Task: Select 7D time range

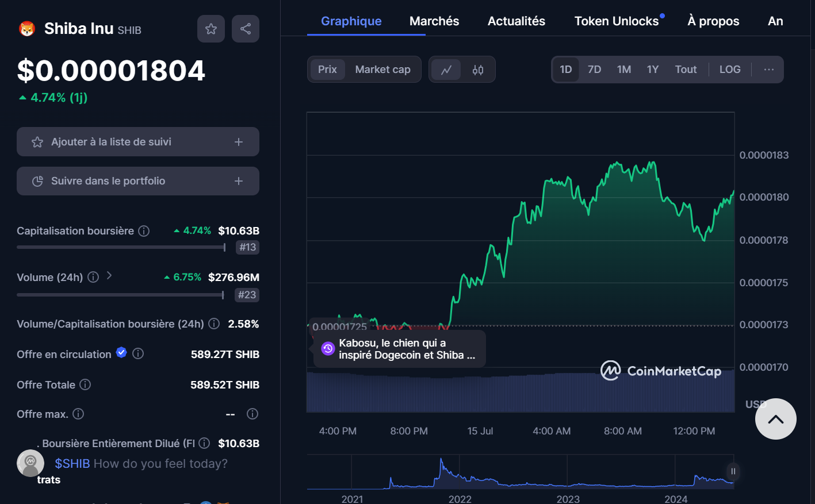Action: click(594, 70)
